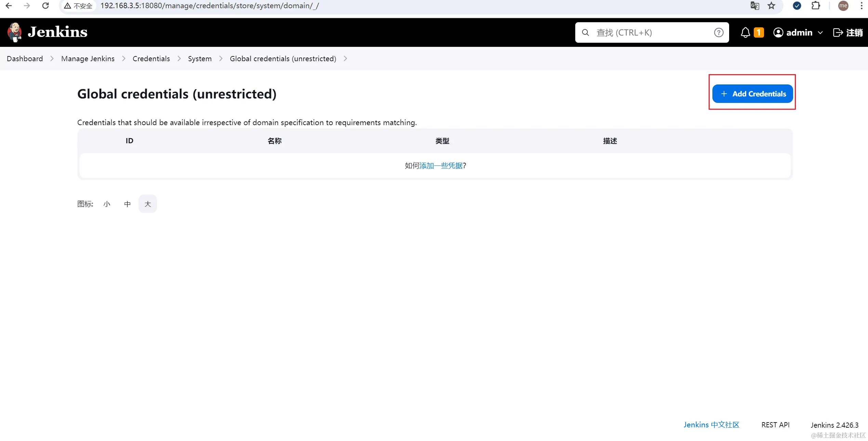Viewport: 868px width, 441px height.
Task: Select small icon size 小
Action: pyautogui.click(x=107, y=203)
